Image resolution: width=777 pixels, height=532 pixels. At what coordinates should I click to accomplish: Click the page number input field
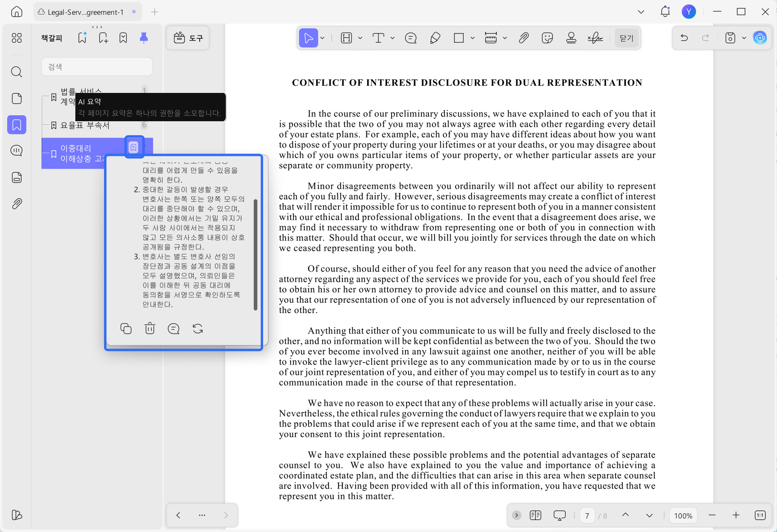coord(587,515)
